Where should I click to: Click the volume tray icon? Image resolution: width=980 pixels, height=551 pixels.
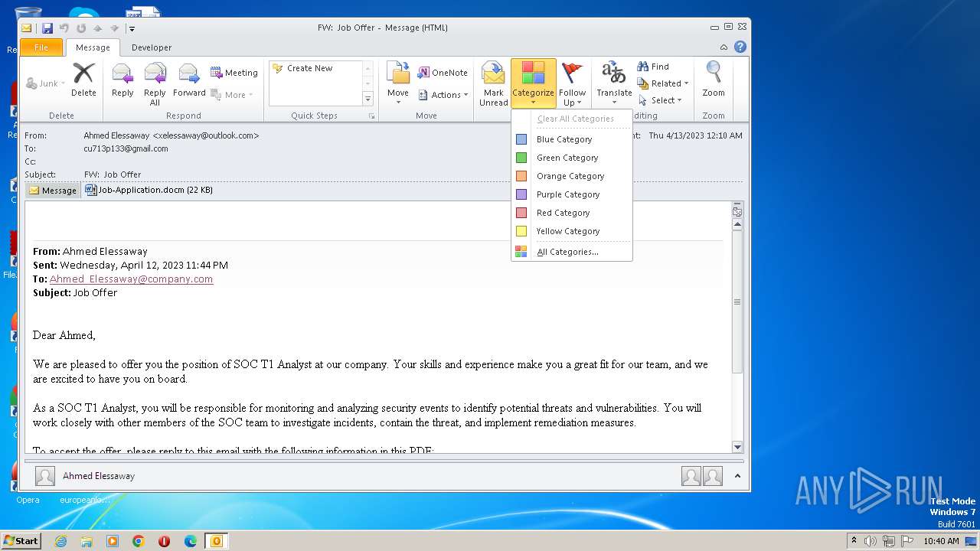click(x=871, y=541)
